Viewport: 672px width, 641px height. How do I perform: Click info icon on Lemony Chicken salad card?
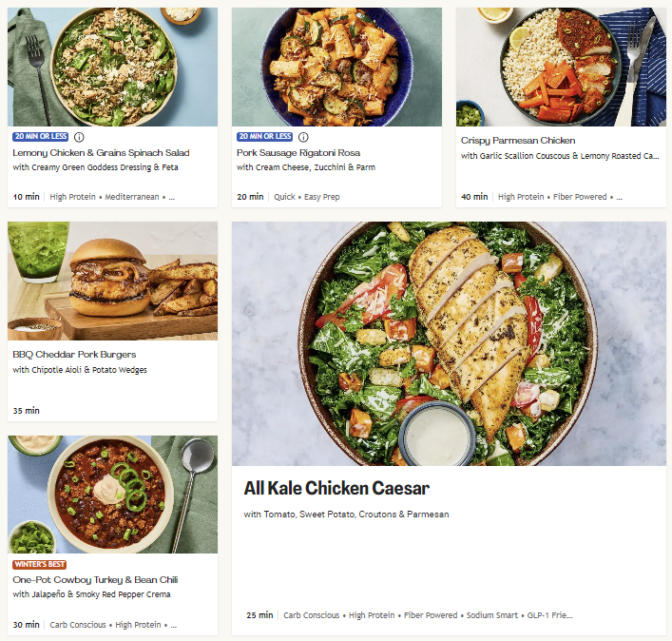pyautogui.click(x=79, y=137)
